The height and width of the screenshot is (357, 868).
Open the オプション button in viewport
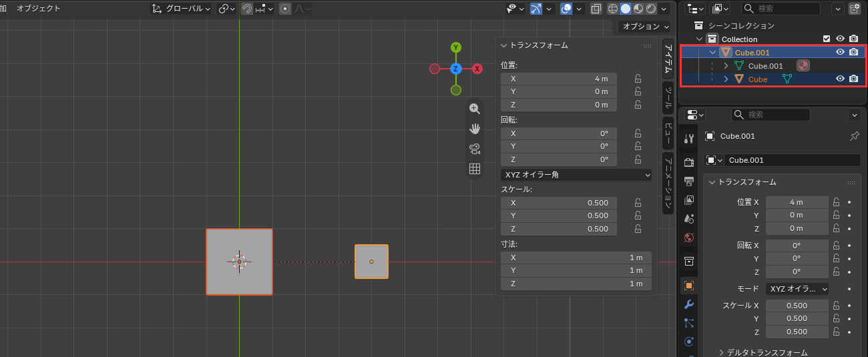coord(645,27)
